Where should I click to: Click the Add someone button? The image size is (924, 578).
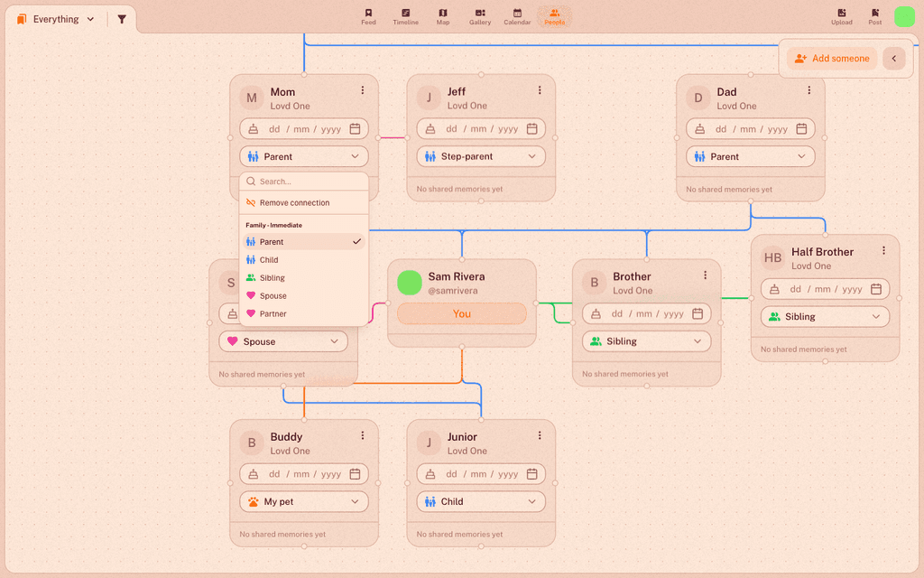(831, 59)
